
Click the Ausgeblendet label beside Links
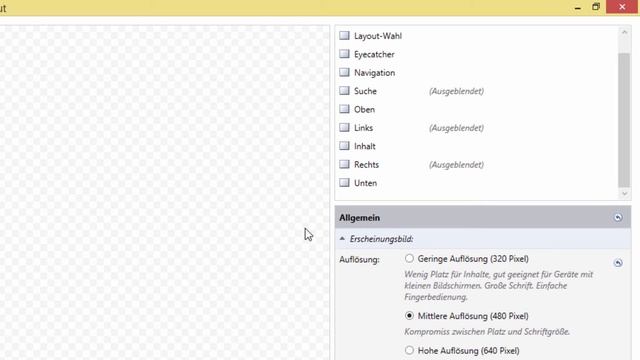[456, 128]
